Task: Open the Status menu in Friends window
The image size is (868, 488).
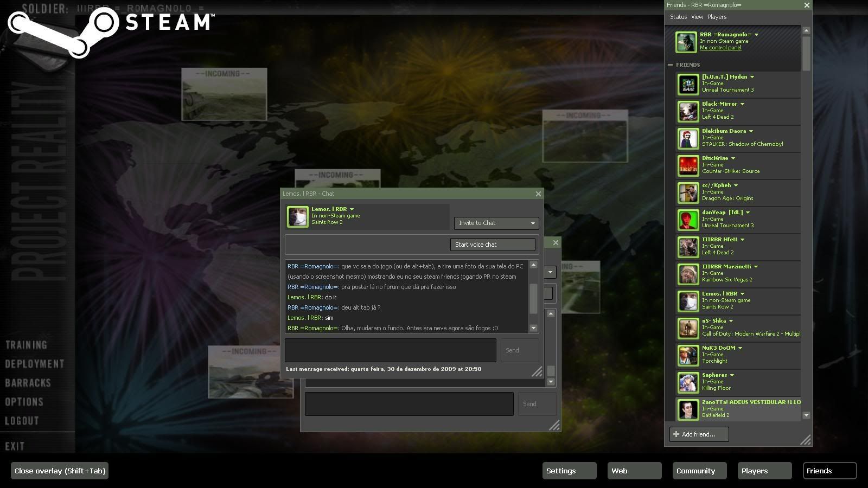Action: point(678,17)
